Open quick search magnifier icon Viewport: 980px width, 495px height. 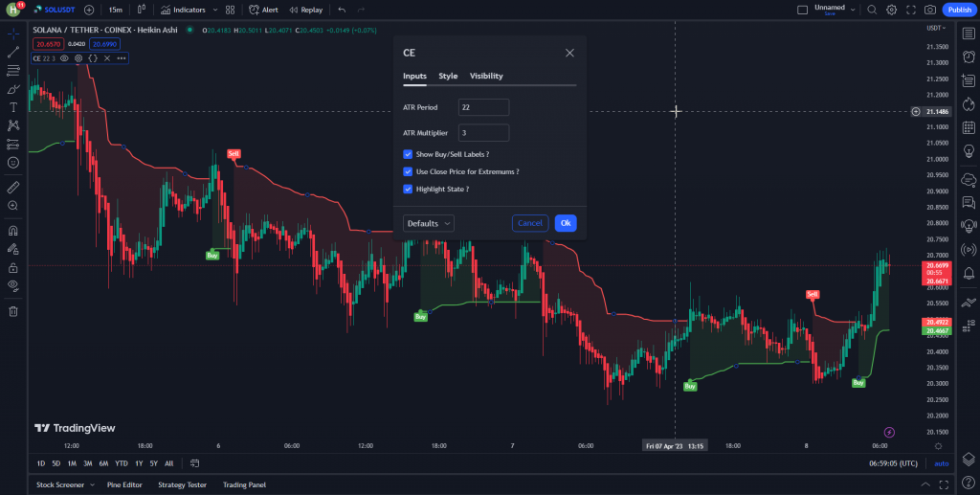pyautogui.click(x=872, y=10)
